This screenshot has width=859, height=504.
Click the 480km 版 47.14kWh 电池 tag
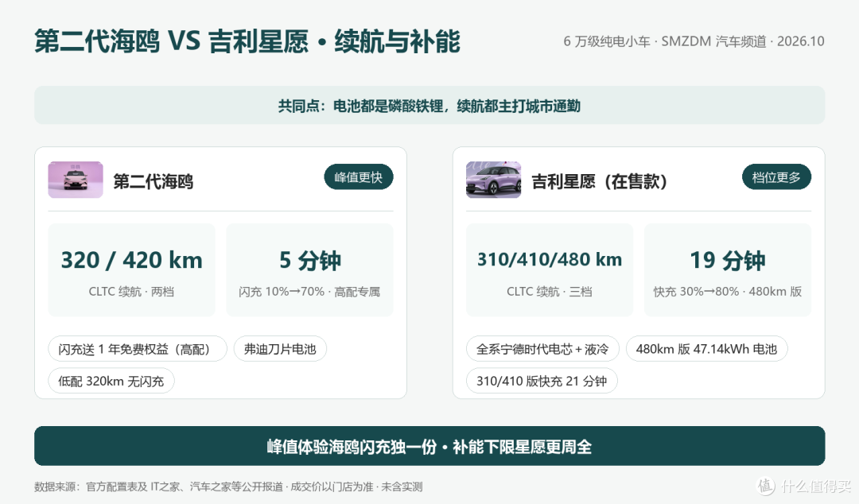(x=707, y=349)
